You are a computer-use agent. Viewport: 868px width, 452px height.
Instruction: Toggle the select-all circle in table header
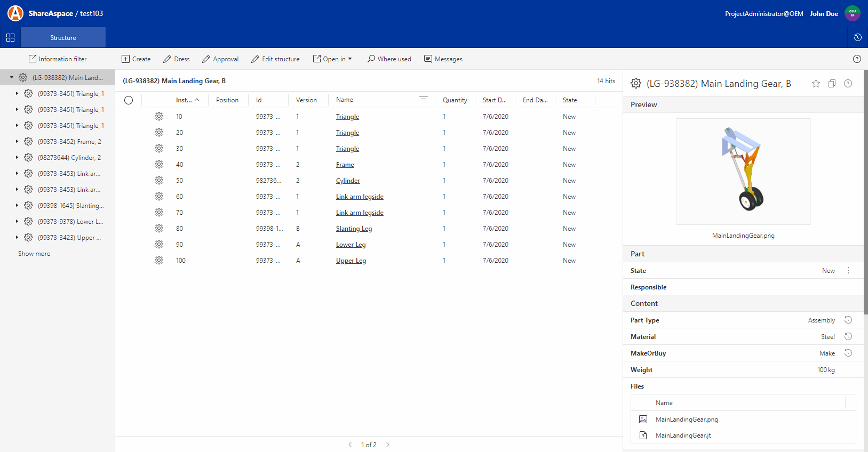point(129,100)
